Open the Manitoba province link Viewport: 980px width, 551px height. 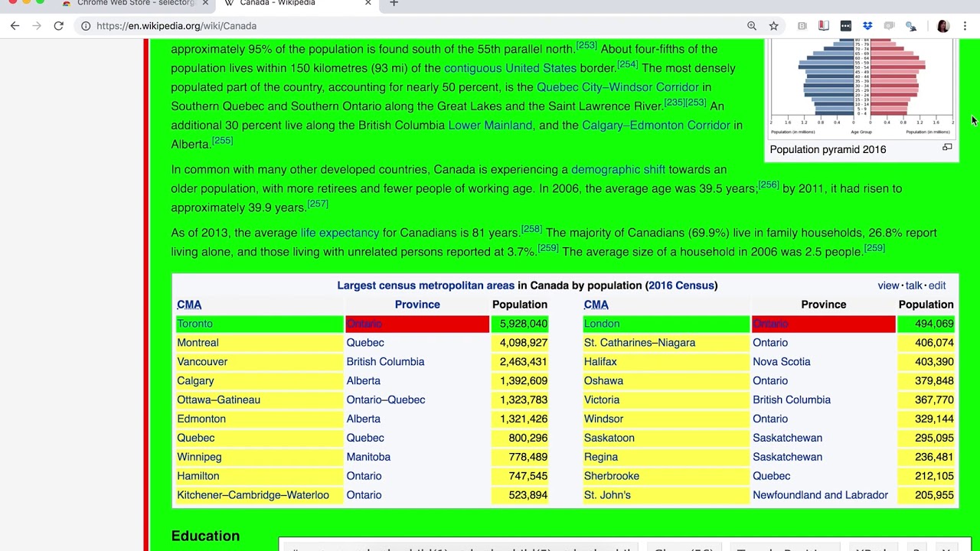click(x=368, y=457)
